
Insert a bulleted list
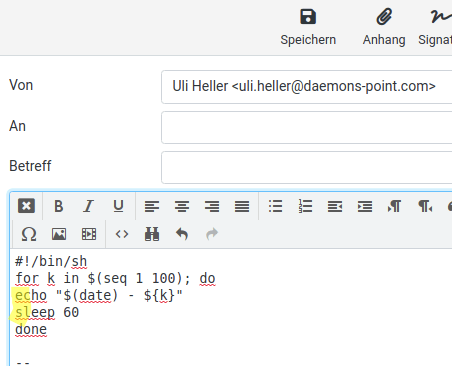point(275,206)
